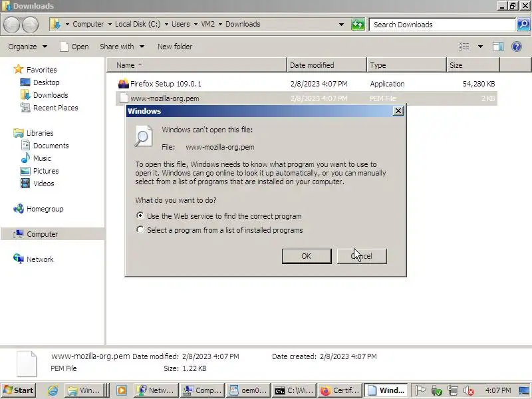Open the Pictures library

click(x=46, y=171)
